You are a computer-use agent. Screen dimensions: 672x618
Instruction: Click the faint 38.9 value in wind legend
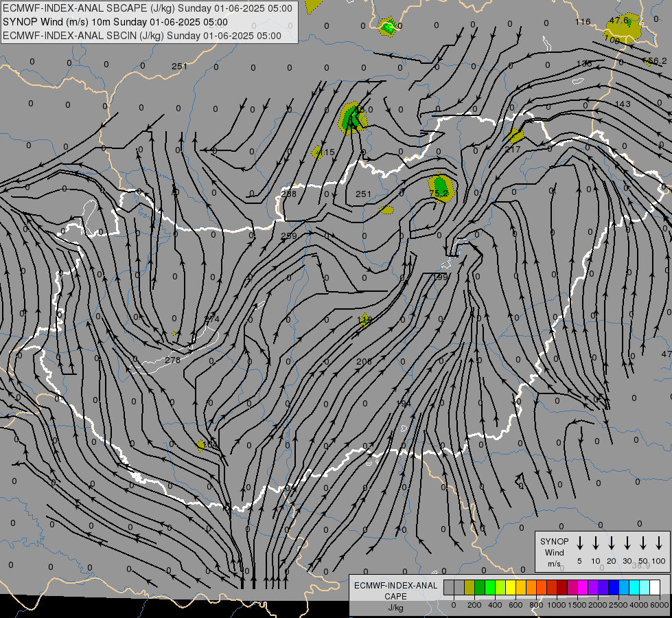(640, 566)
